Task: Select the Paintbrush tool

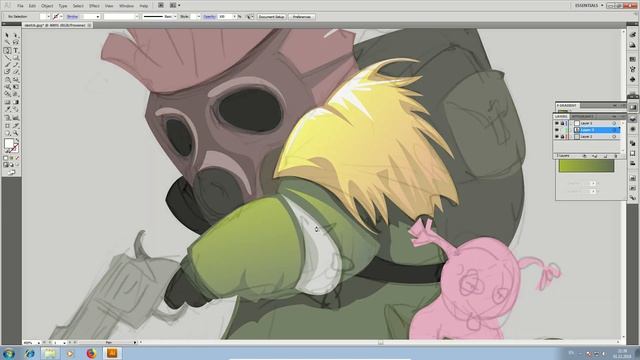Action: [7, 65]
